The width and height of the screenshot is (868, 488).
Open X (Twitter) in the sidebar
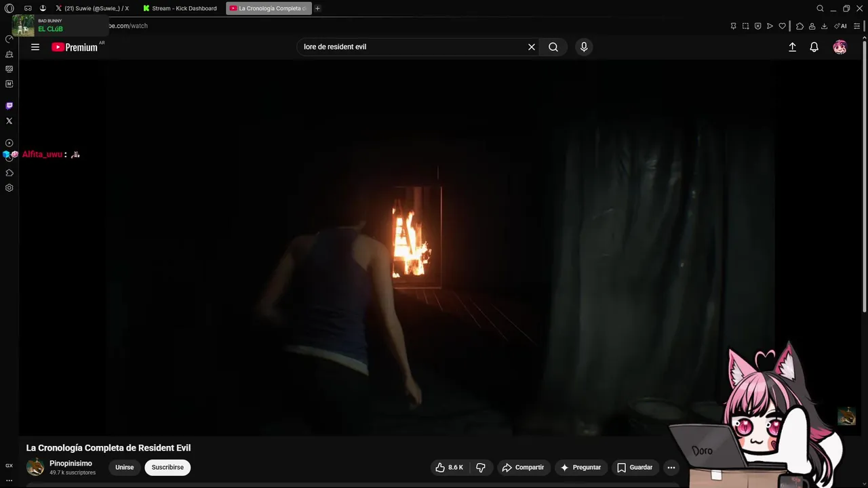tap(9, 121)
